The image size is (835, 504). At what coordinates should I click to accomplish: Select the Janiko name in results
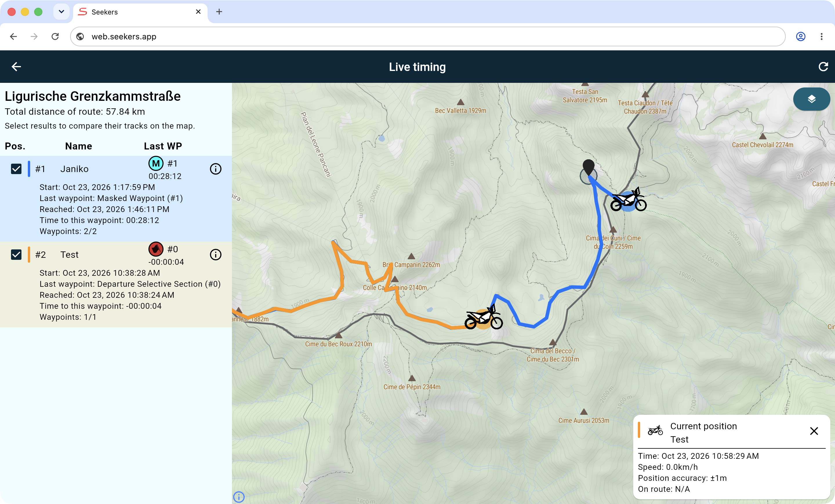(x=75, y=169)
